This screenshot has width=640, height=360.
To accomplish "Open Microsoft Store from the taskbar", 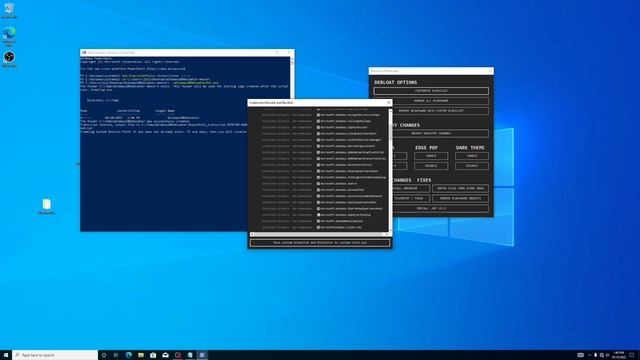I will [x=153, y=355].
